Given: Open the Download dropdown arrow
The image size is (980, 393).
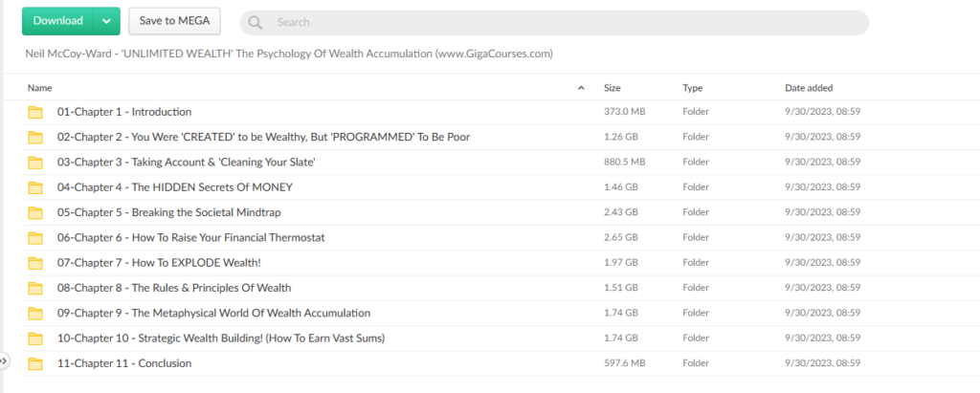Looking at the screenshot, I should (107, 21).
